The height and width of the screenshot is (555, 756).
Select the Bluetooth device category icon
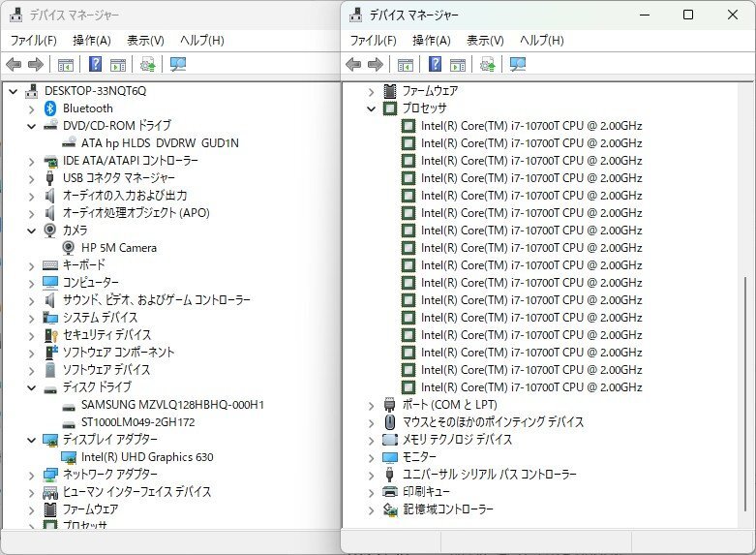tap(51, 108)
